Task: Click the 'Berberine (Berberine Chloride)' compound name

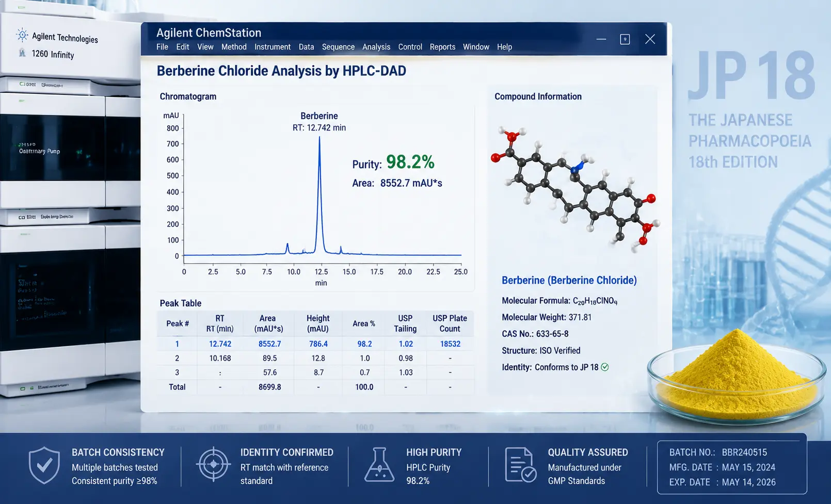Action: click(569, 280)
